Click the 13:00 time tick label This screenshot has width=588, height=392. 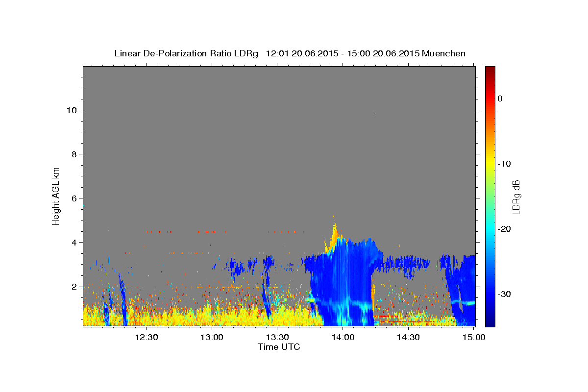click(212, 337)
